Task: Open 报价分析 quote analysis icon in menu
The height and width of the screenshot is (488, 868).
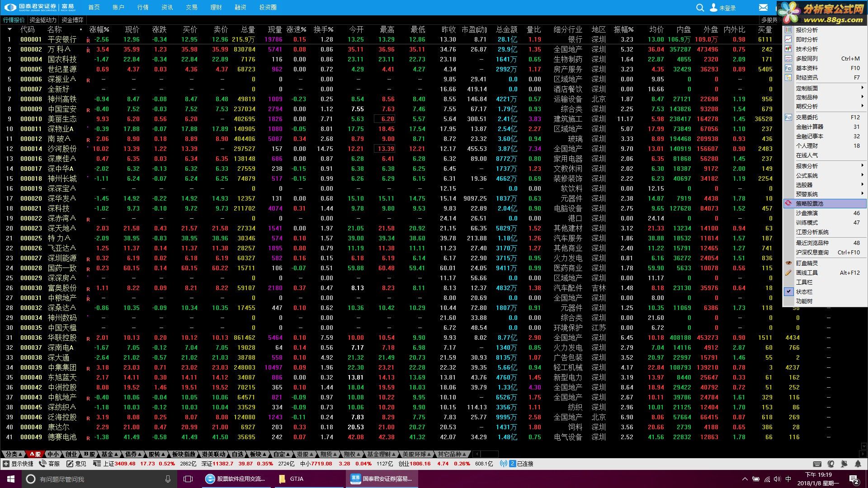Action: [788, 30]
